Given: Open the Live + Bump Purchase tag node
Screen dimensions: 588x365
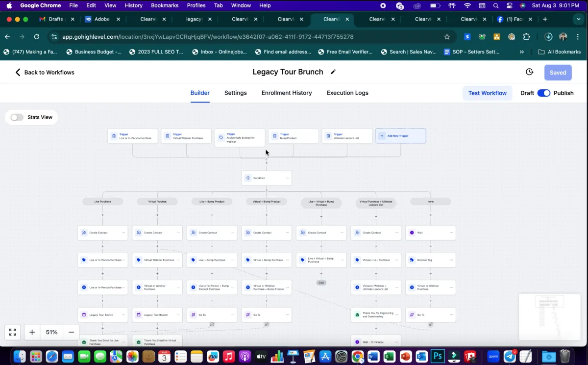Looking at the screenshot, I should point(212,260).
